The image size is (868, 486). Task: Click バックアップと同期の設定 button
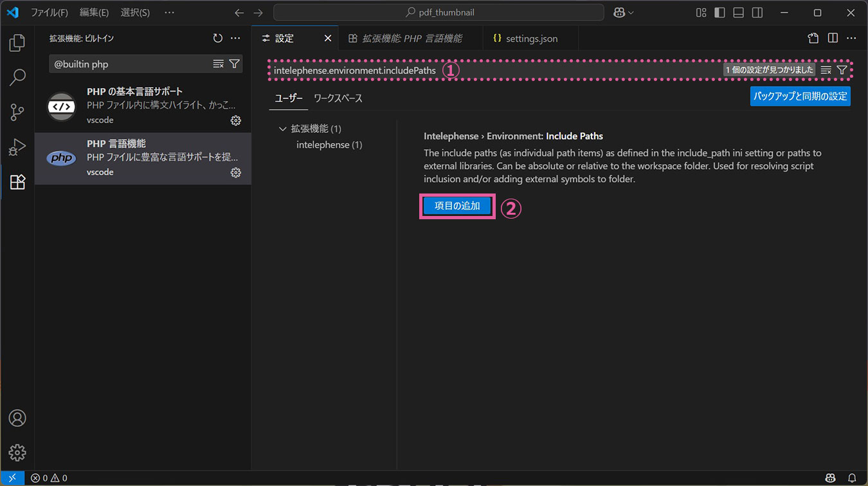click(800, 96)
